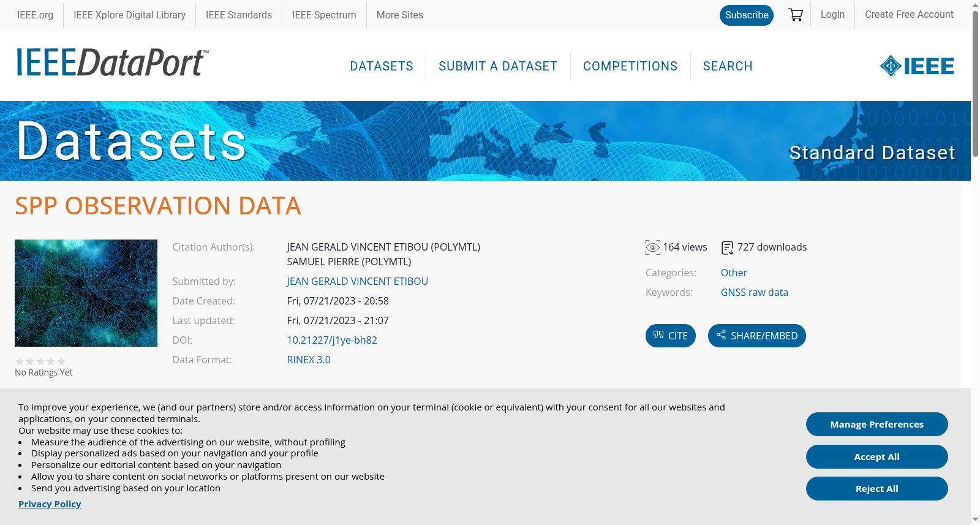
Task: Open the shopping cart icon
Action: click(796, 15)
